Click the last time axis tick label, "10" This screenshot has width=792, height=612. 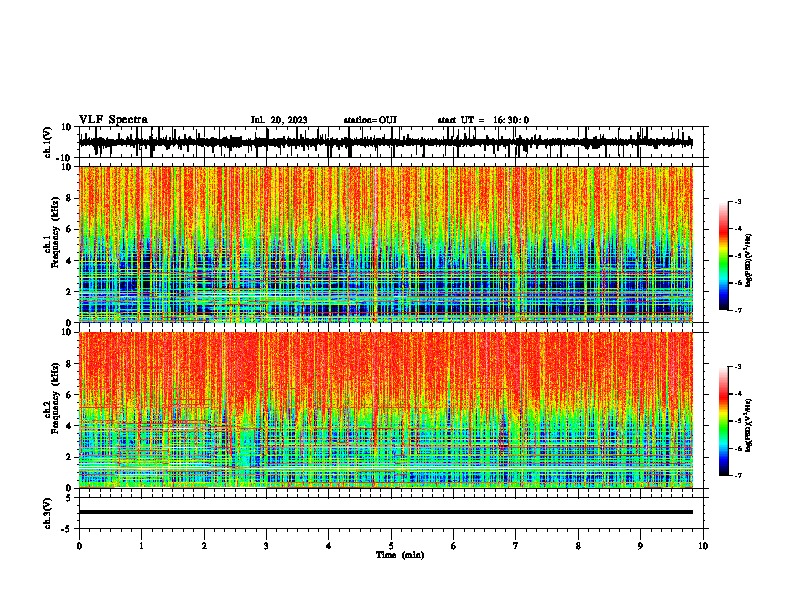(703, 546)
